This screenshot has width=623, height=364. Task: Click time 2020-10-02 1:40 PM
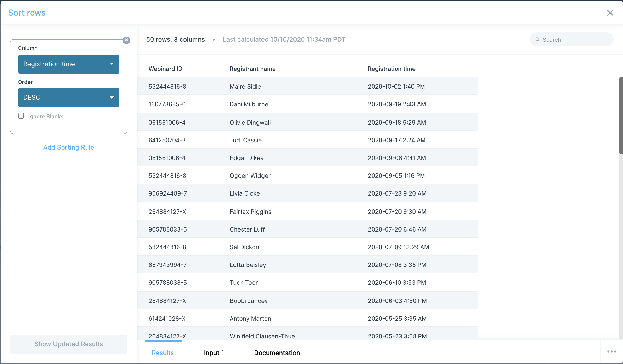[396, 86]
